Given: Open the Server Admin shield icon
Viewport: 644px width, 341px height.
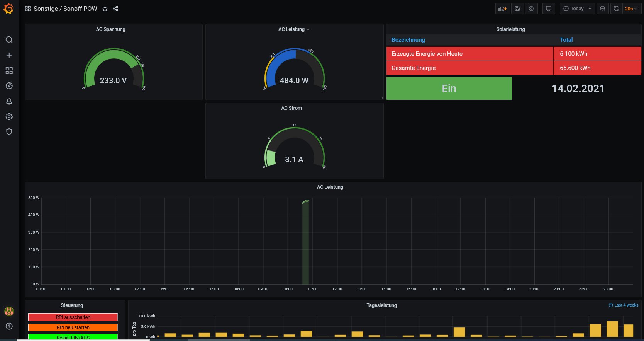Looking at the screenshot, I should coord(9,132).
